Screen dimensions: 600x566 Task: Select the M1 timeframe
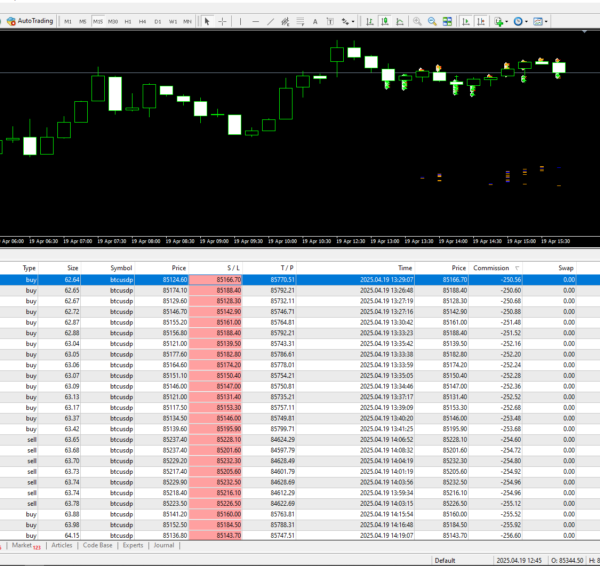(67, 20)
